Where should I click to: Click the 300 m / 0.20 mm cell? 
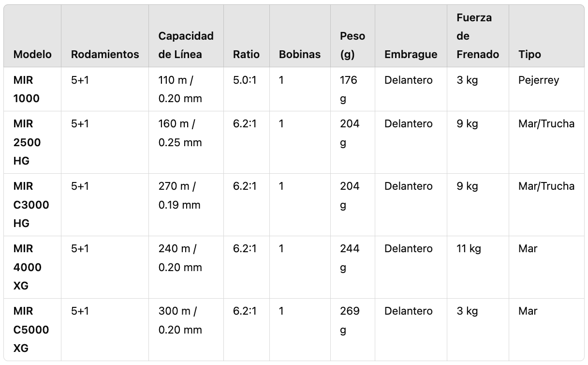180,320
